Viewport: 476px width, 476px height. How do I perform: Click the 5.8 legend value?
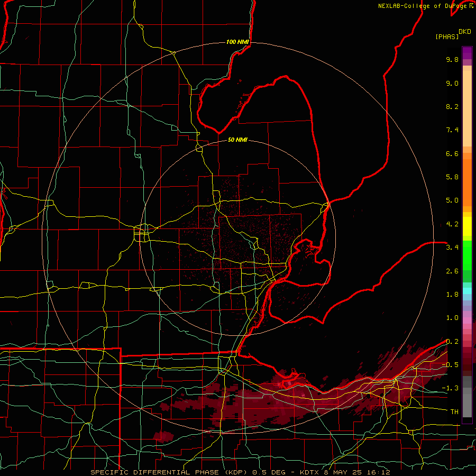click(452, 177)
